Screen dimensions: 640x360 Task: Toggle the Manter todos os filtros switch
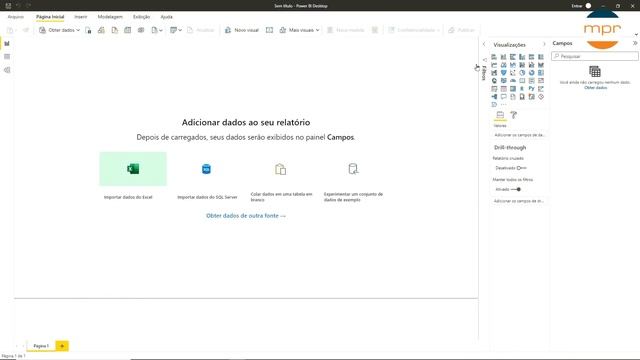(516, 189)
